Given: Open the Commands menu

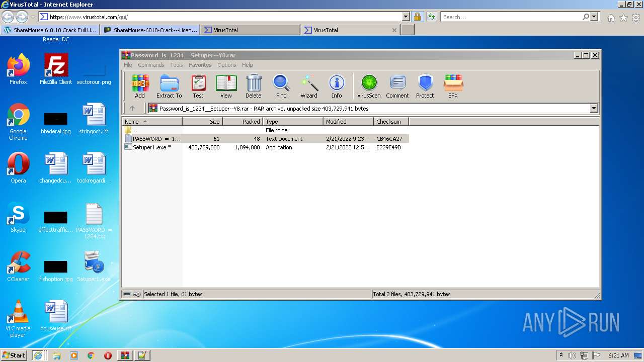Looking at the screenshot, I should (151, 65).
